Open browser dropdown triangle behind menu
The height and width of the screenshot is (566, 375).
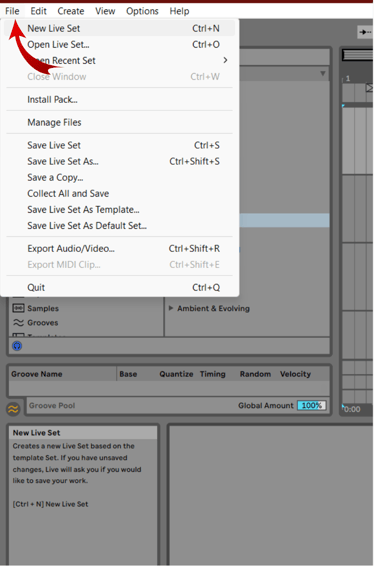[323, 74]
